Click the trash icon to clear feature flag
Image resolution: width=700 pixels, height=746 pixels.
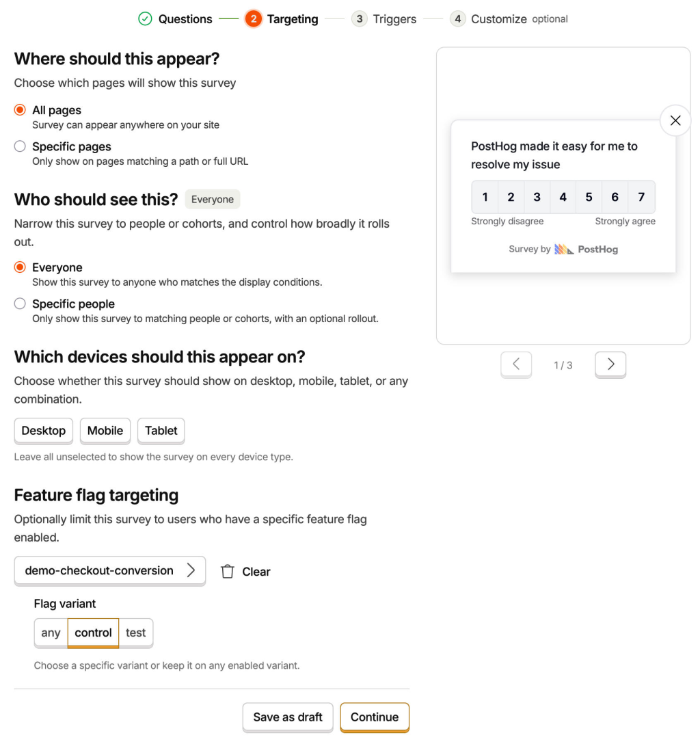(x=228, y=572)
